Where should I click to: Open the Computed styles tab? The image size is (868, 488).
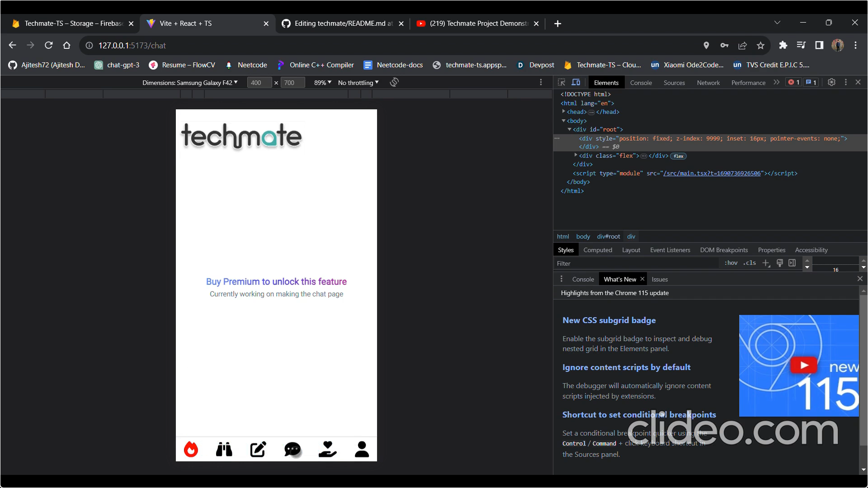tap(597, 250)
